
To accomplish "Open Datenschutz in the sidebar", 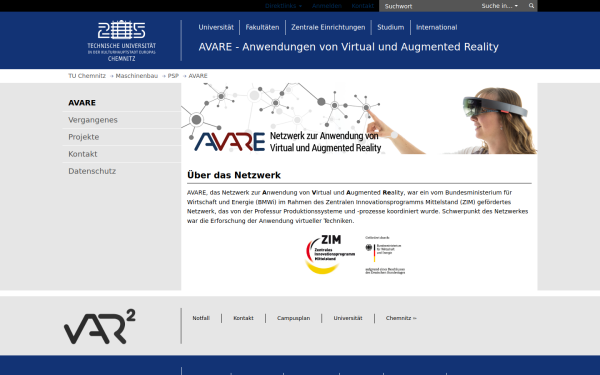I will pyautogui.click(x=122, y=171).
